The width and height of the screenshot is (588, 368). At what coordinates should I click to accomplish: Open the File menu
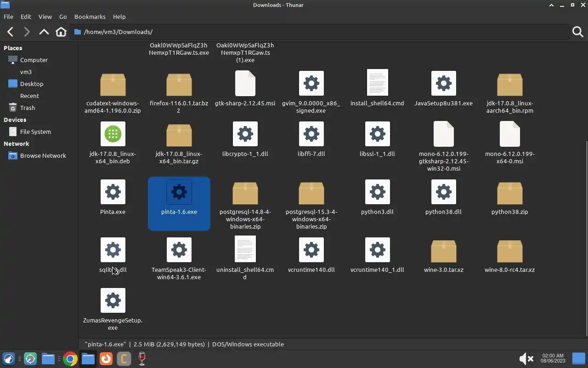point(8,17)
